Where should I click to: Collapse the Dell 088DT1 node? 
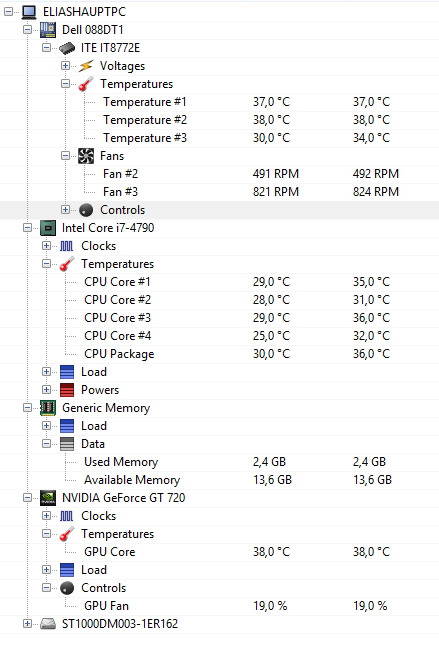tap(28, 30)
